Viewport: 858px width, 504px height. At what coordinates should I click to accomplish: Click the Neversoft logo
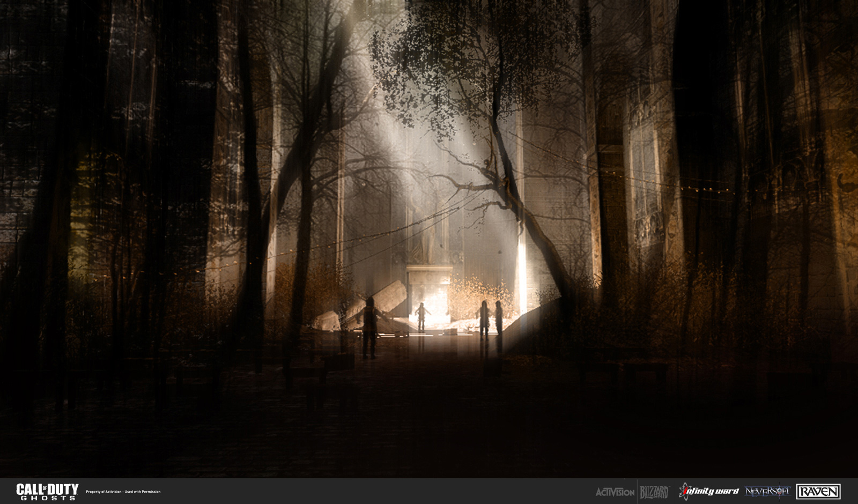pos(767,491)
